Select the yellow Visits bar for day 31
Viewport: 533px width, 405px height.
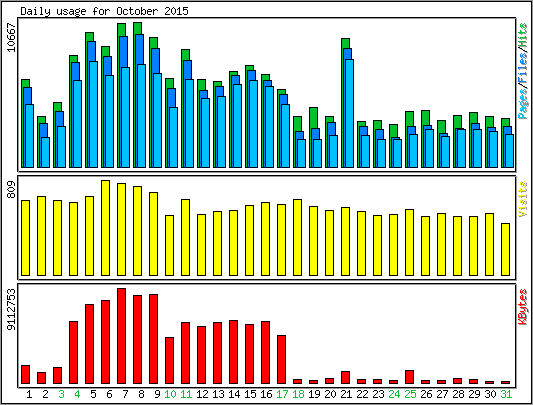(505, 249)
